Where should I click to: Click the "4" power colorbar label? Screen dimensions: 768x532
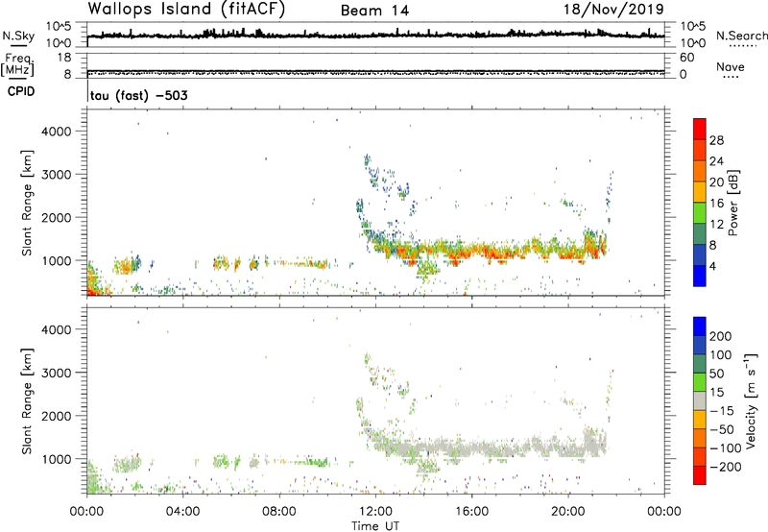pos(712,266)
